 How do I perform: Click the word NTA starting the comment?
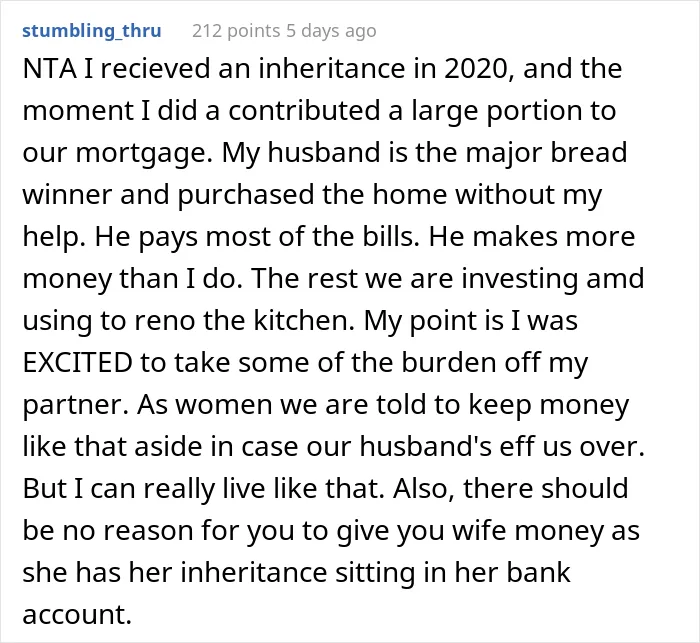click(x=49, y=69)
